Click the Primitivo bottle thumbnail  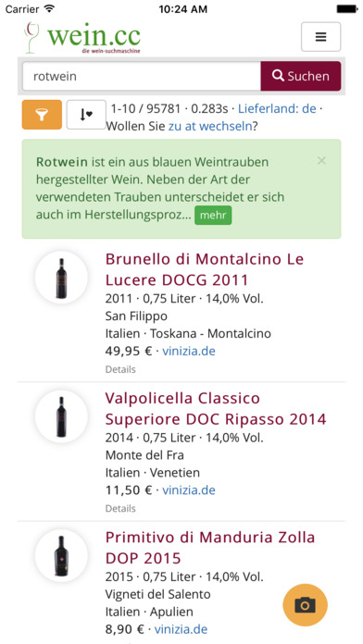(61, 556)
